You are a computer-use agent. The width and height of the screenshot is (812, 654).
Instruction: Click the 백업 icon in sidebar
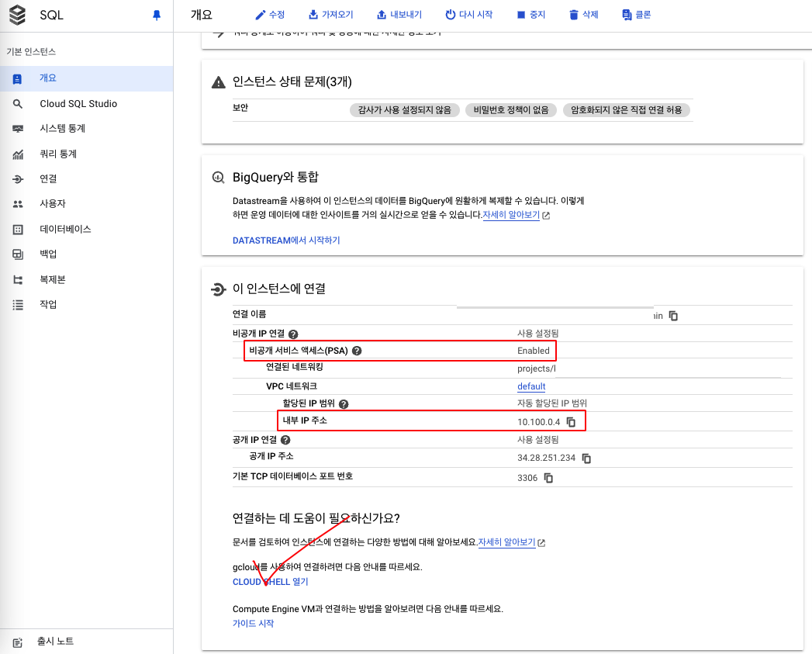[18, 254]
